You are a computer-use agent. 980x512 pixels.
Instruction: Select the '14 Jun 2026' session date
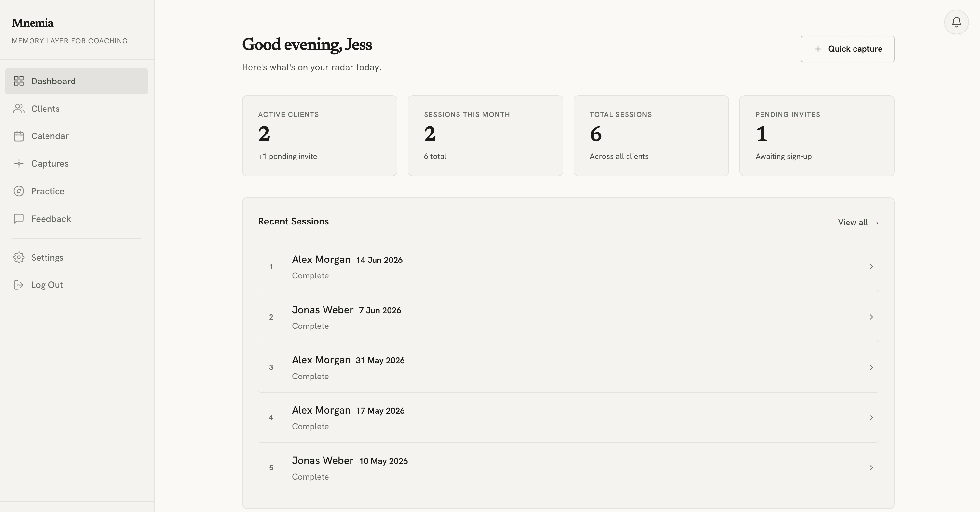[x=379, y=260]
